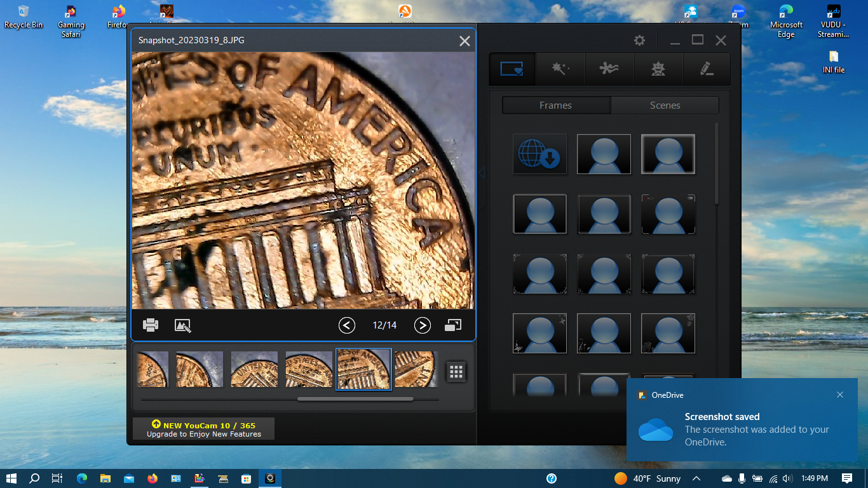Screen dimensions: 868x488
Task: Dismiss the OneDrive notification
Action: click(840, 395)
